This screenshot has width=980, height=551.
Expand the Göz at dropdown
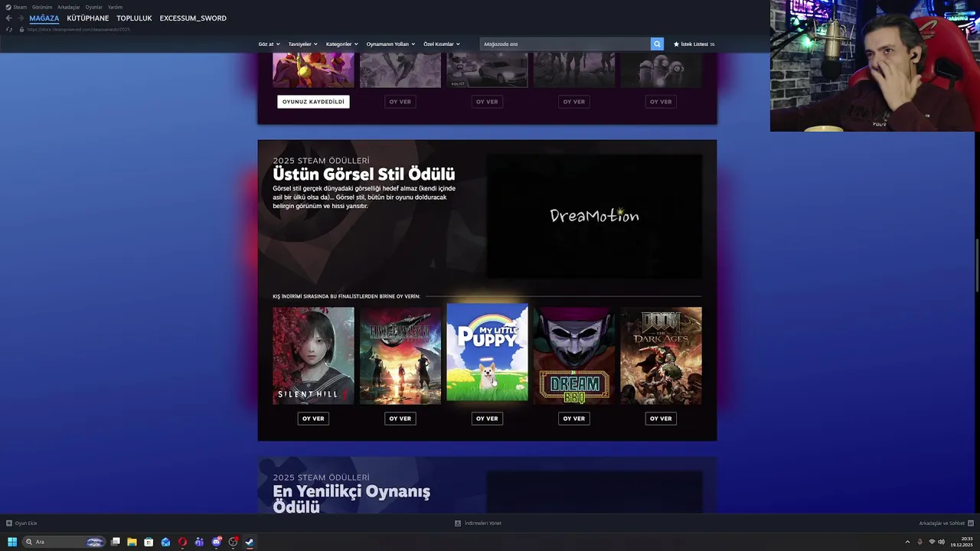[269, 44]
